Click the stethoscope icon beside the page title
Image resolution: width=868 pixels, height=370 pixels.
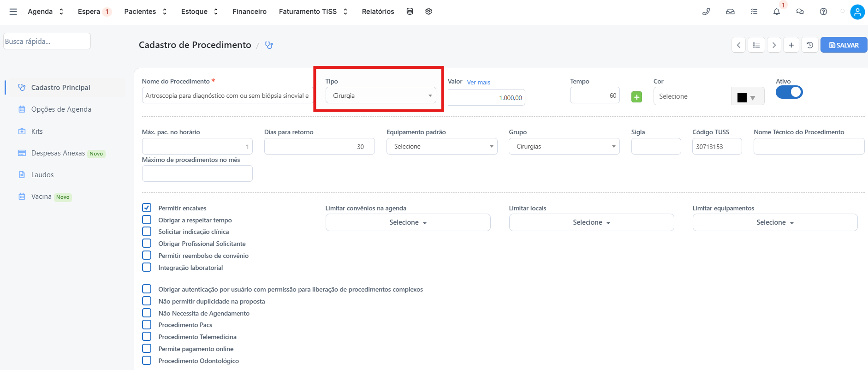point(269,45)
